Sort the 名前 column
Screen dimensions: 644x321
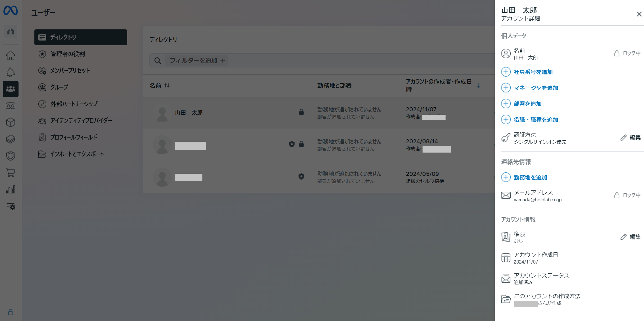point(167,86)
